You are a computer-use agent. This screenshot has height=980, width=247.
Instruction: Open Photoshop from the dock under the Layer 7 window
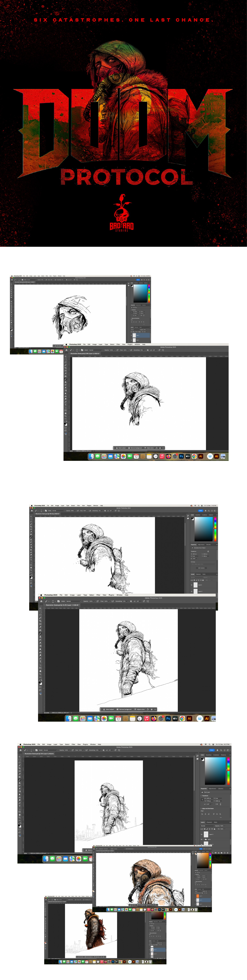tap(168, 719)
